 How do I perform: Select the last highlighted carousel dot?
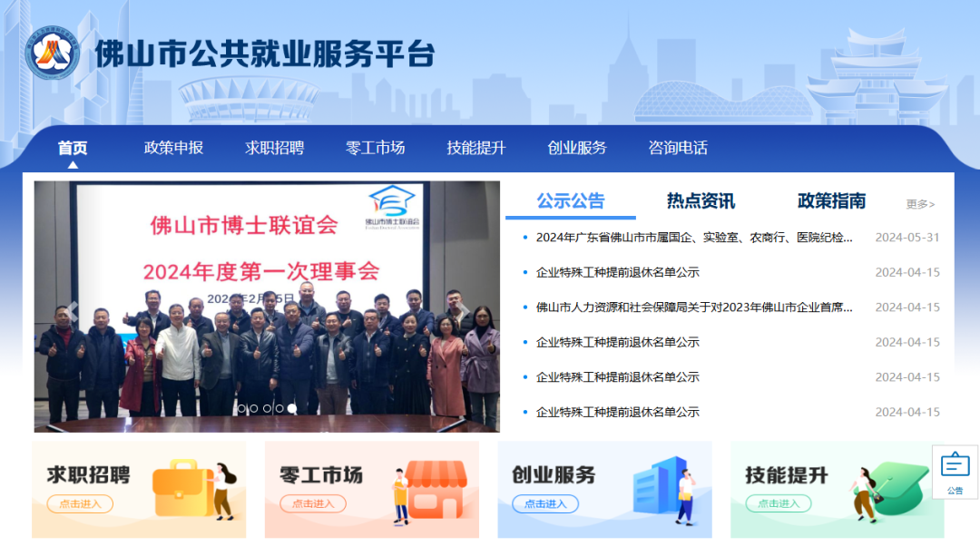(x=292, y=409)
